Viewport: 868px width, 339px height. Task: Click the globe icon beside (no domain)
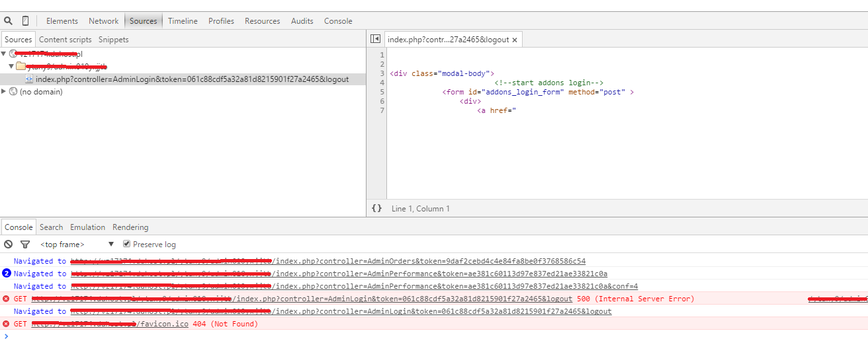click(x=13, y=92)
